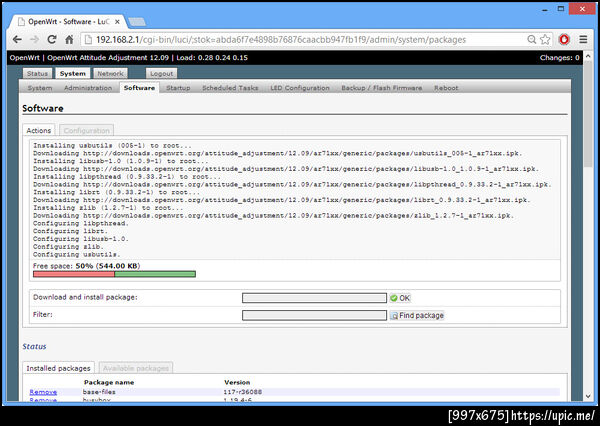
Task: Click the Find package button
Action: coord(417,315)
